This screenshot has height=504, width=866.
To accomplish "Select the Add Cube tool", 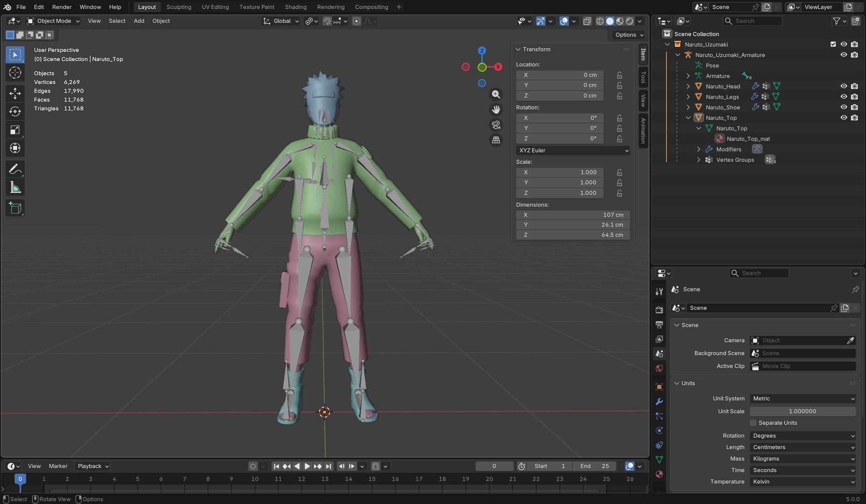I will point(15,208).
